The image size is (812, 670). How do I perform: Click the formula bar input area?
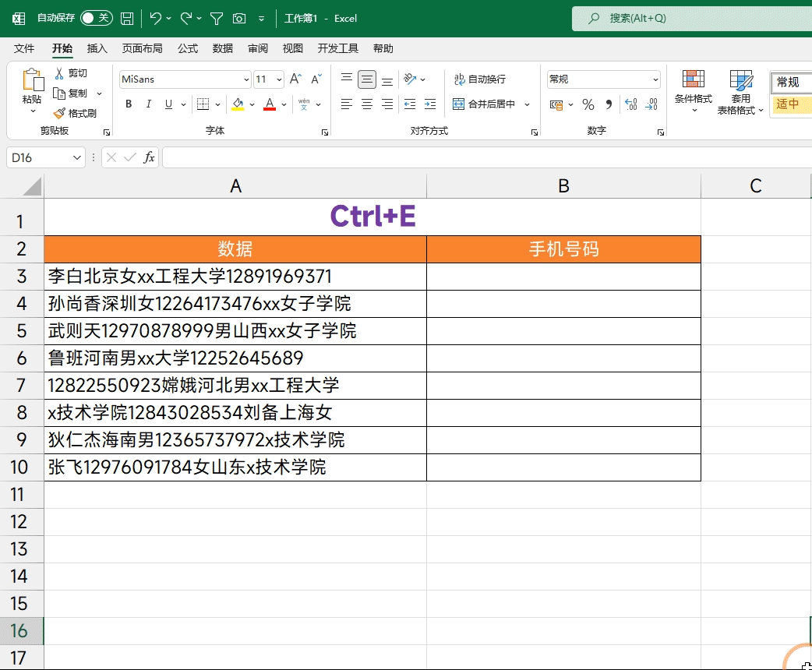487,157
